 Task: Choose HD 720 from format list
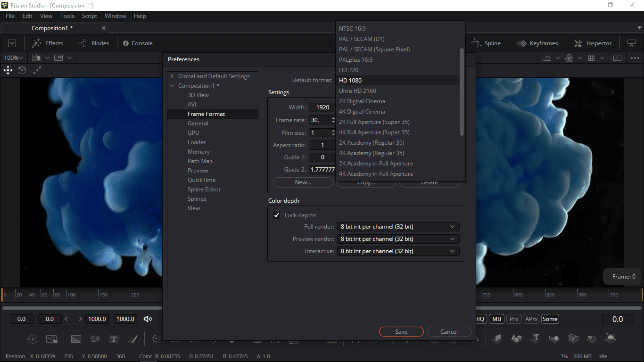pos(397,70)
